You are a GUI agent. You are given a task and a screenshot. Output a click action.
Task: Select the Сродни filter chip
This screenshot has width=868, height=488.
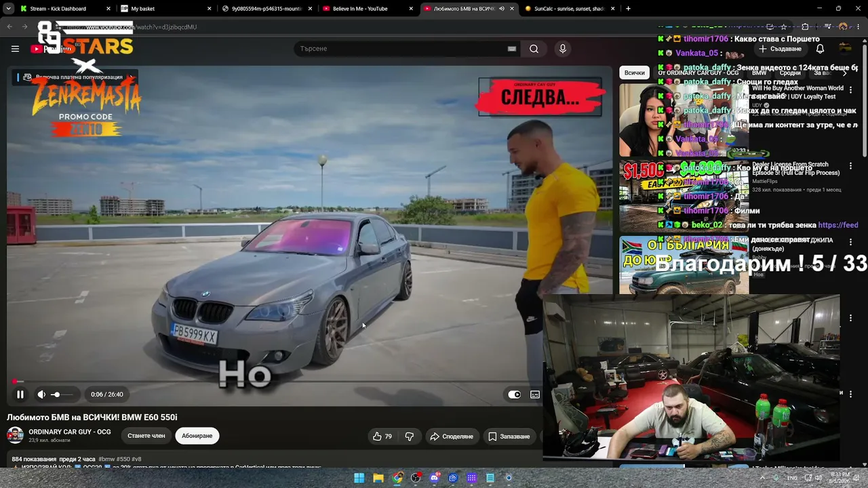pos(790,73)
